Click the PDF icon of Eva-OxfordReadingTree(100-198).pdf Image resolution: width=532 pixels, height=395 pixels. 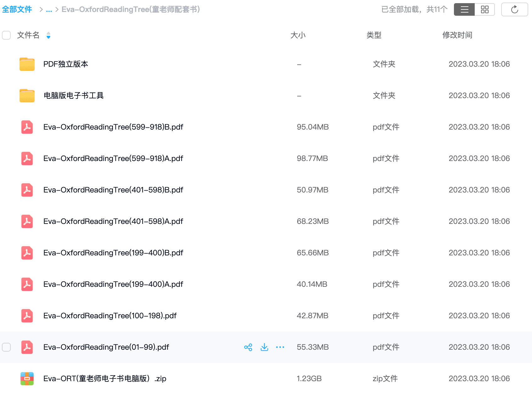tap(27, 316)
